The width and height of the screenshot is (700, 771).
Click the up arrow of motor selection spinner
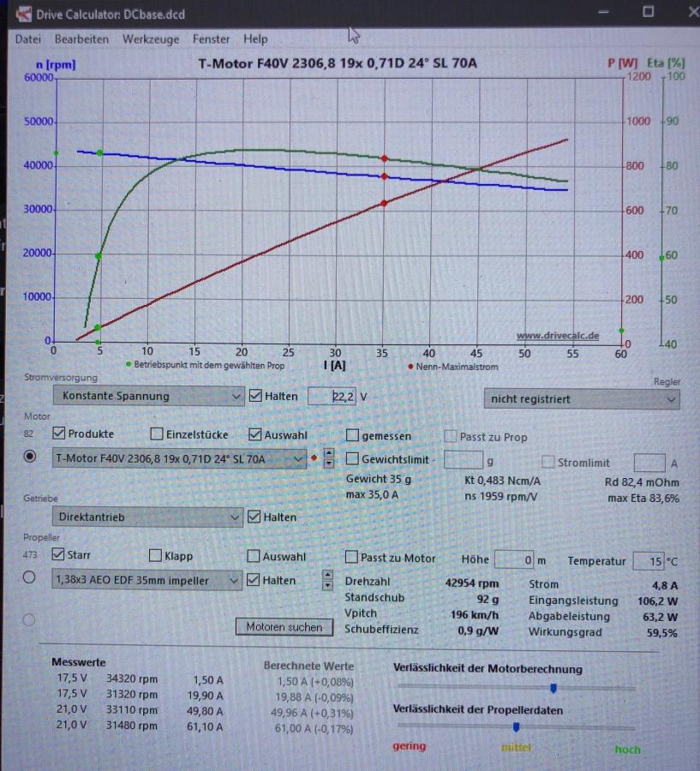(329, 453)
